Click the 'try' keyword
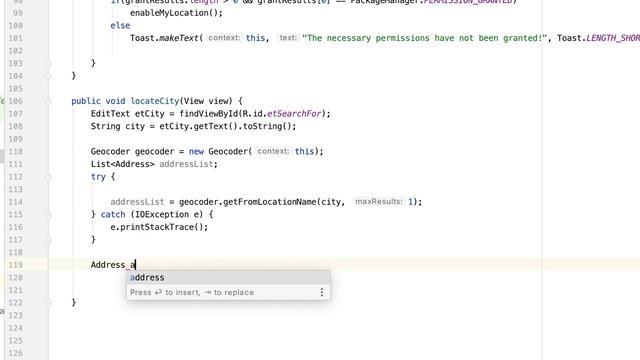Viewport: 640px width, 360px height. (98, 177)
